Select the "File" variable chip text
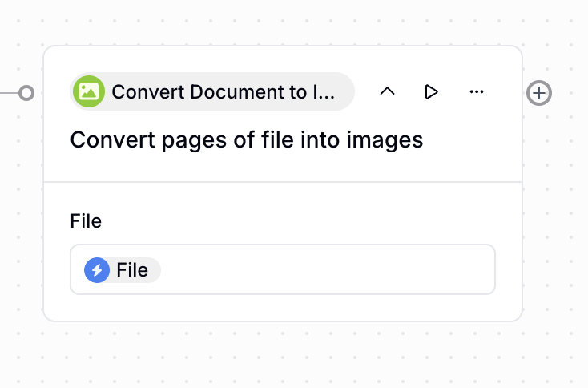This screenshot has height=388, width=588. [x=132, y=270]
